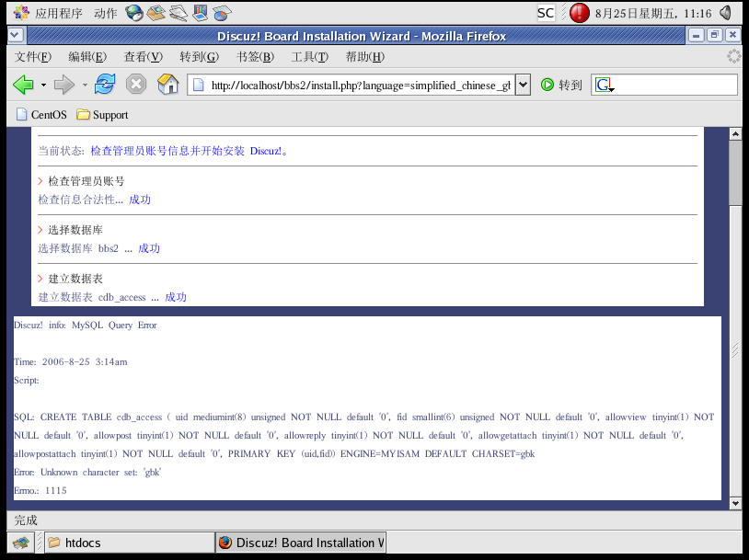This screenshot has width=749, height=560.
Task: Open the window menu button in title bar
Action: (15, 35)
